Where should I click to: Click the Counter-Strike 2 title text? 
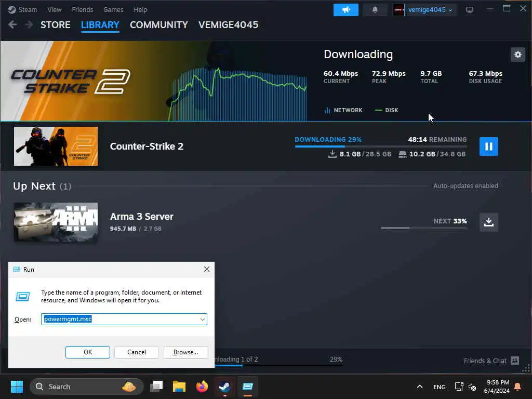[x=147, y=146]
